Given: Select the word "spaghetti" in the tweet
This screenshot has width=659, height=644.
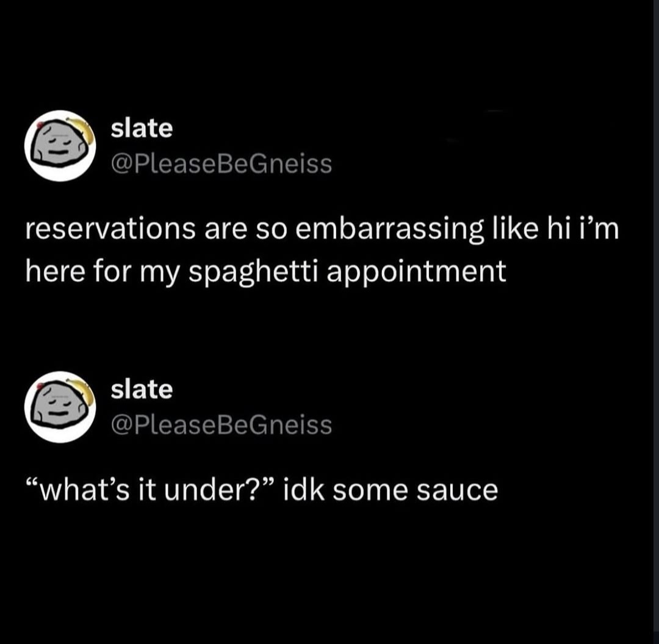Looking at the screenshot, I should pyautogui.click(x=254, y=272).
